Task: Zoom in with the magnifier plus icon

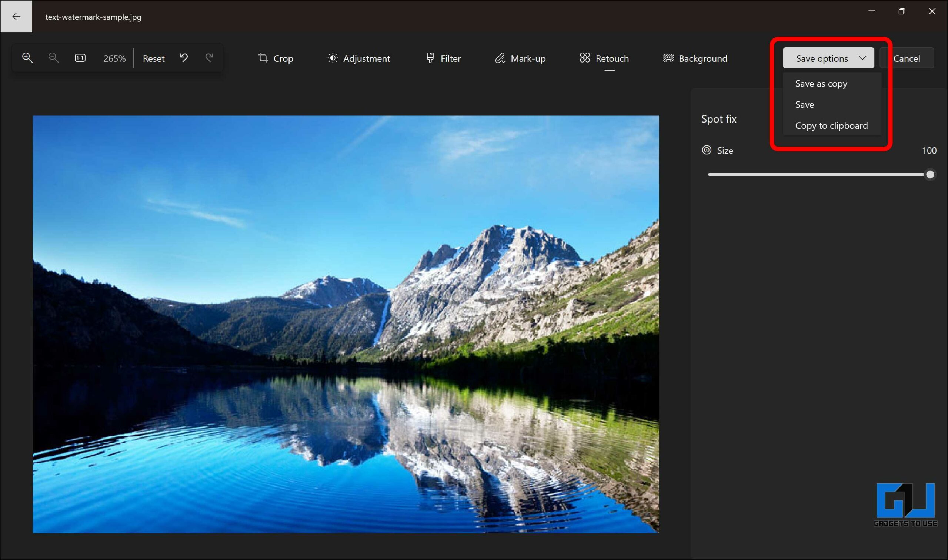Action: (x=27, y=58)
